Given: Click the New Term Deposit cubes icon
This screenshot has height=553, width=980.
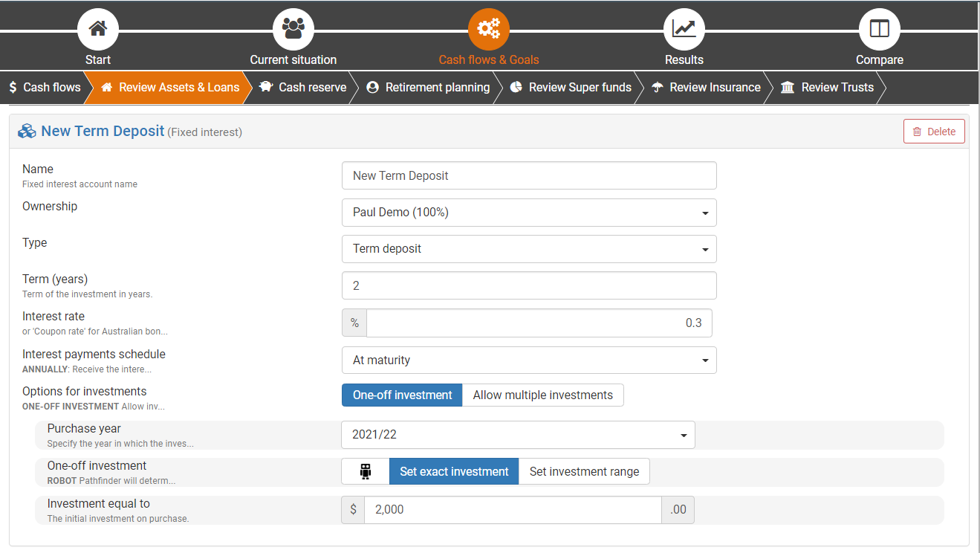Looking at the screenshot, I should (x=27, y=132).
